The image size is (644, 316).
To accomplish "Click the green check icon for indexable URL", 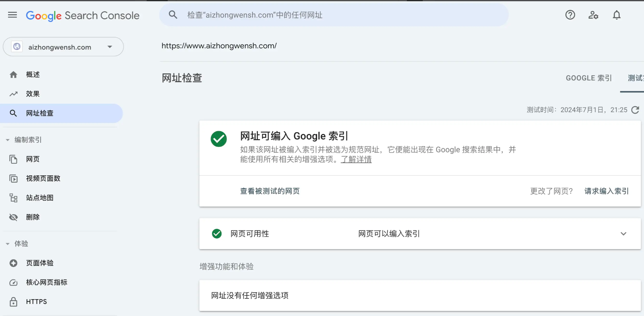I will click(x=219, y=139).
